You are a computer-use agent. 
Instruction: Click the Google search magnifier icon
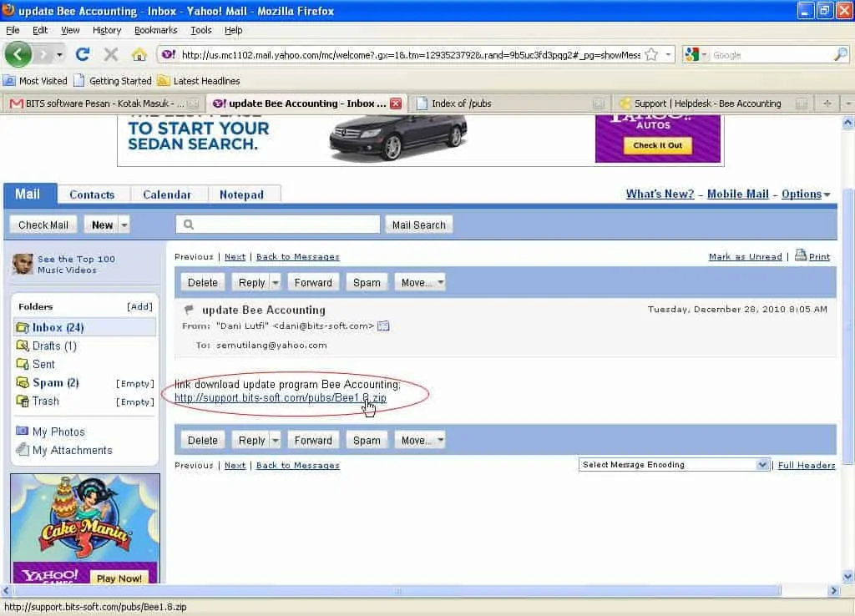[840, 54]
